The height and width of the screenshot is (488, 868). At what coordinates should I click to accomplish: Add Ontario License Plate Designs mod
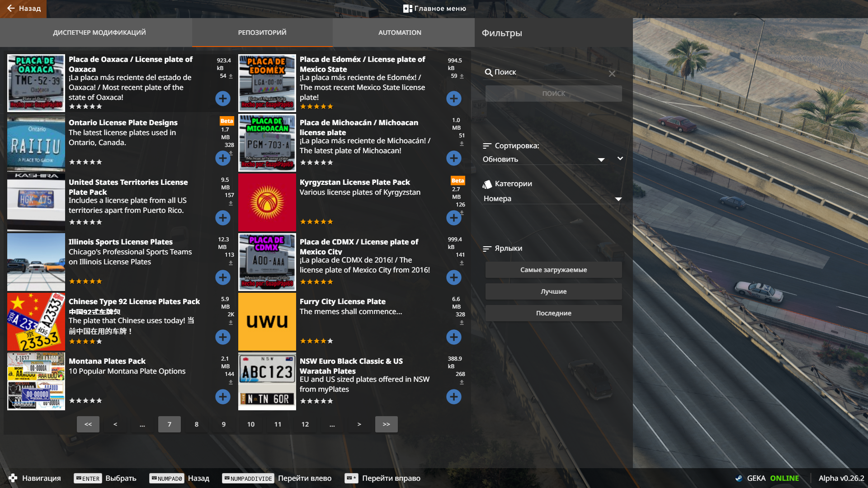point(222,158)
